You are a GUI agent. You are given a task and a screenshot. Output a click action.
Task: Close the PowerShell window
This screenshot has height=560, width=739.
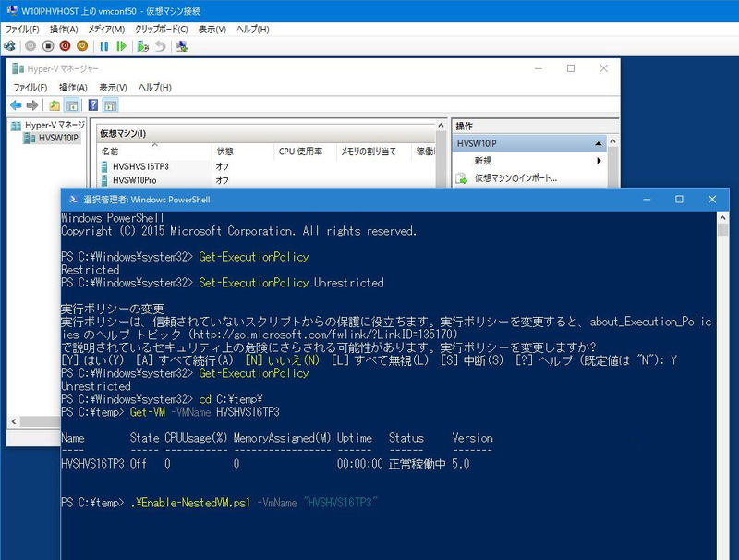(x=712, y=200)
